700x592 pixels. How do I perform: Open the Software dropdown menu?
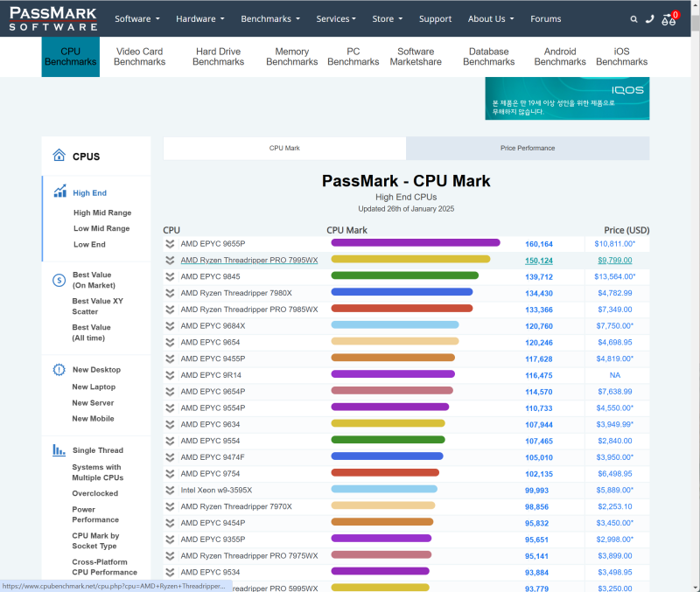[x=137, y=18]
